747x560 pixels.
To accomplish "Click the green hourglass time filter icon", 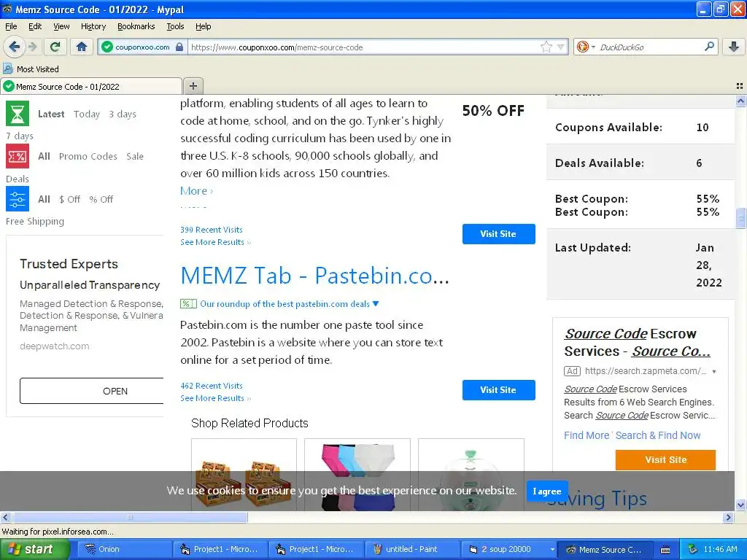I will point(18,113).
